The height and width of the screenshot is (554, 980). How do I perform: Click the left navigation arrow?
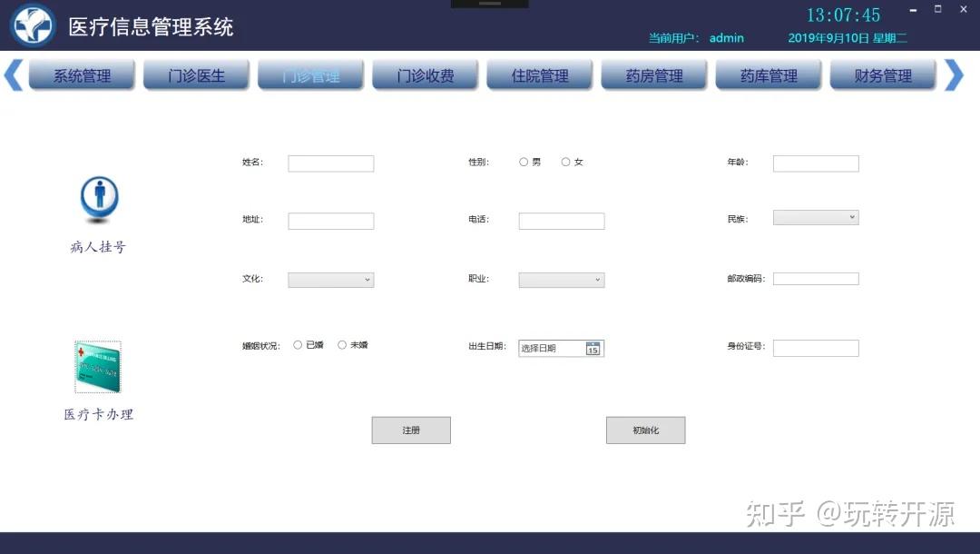(12, 74)
